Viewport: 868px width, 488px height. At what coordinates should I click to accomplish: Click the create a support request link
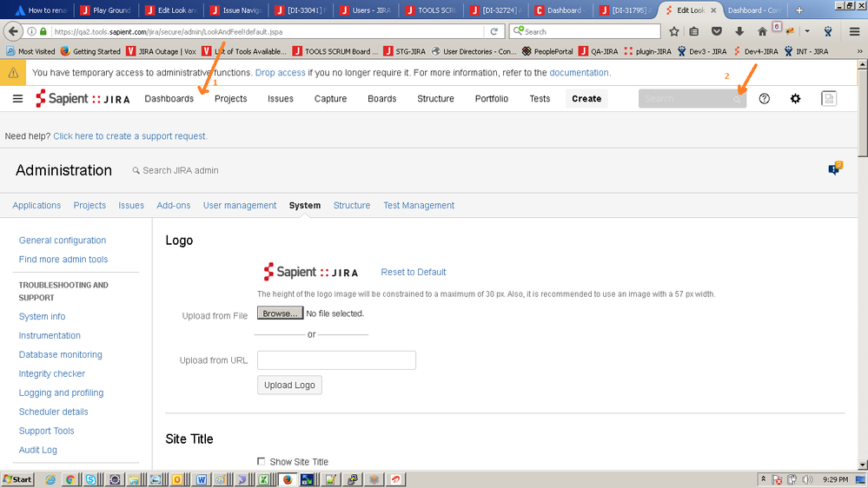(x=130, y=136)
